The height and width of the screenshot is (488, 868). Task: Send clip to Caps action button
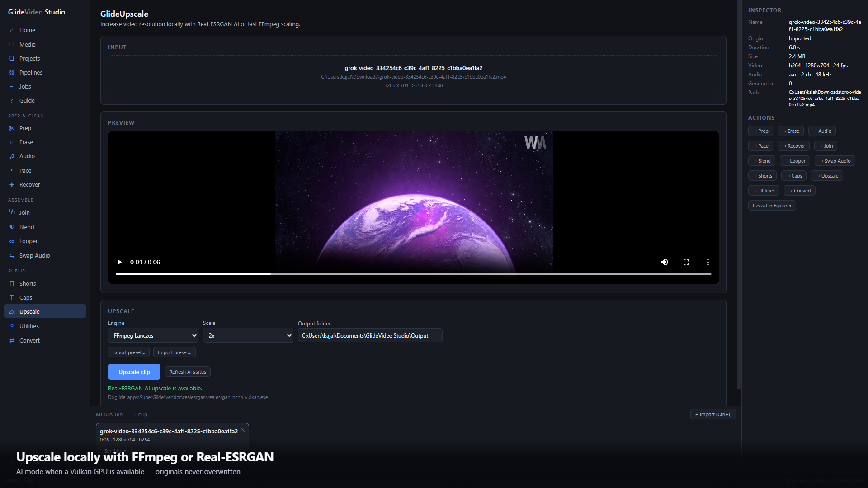pos(794,176)
